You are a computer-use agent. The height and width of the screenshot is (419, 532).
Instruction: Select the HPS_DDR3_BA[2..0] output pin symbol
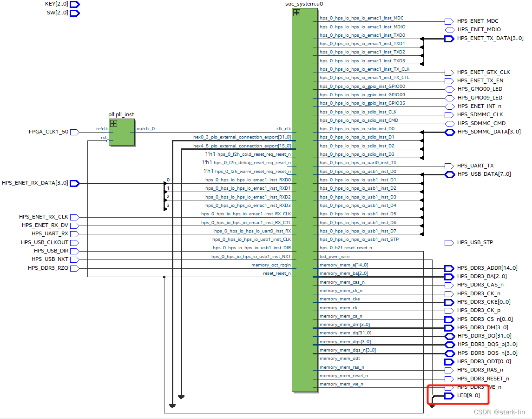tap(449, 277)
